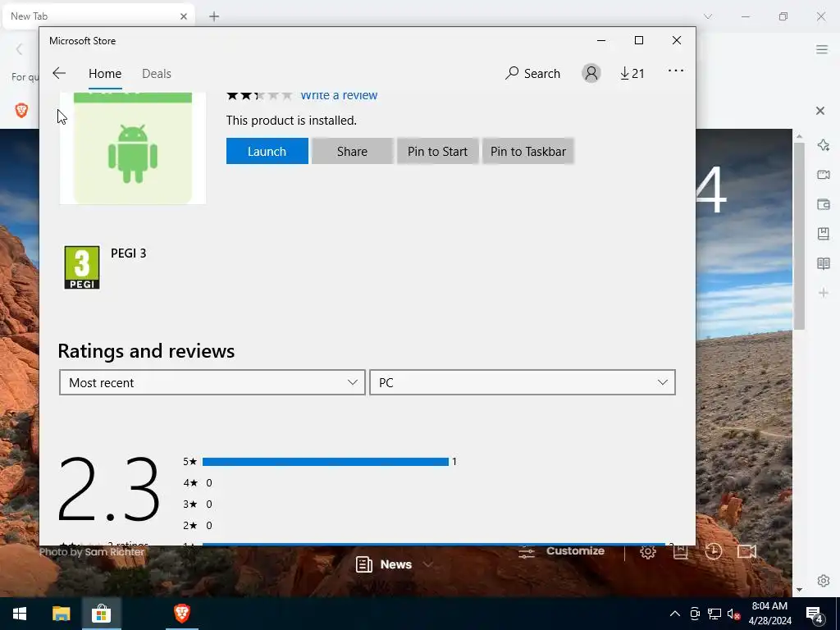Open Brave Talk from the sidebar
840x630 pixels.
click(824, 175)
